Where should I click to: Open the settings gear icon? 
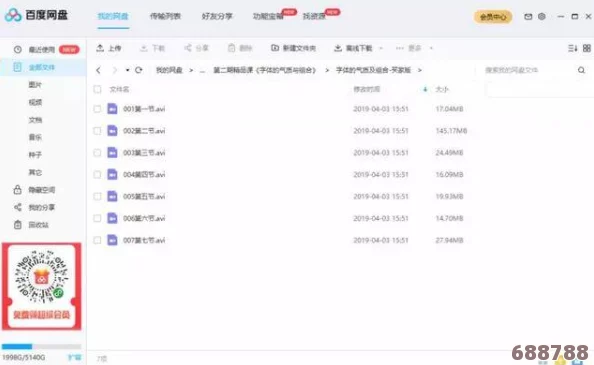click(x=542, y=16)
